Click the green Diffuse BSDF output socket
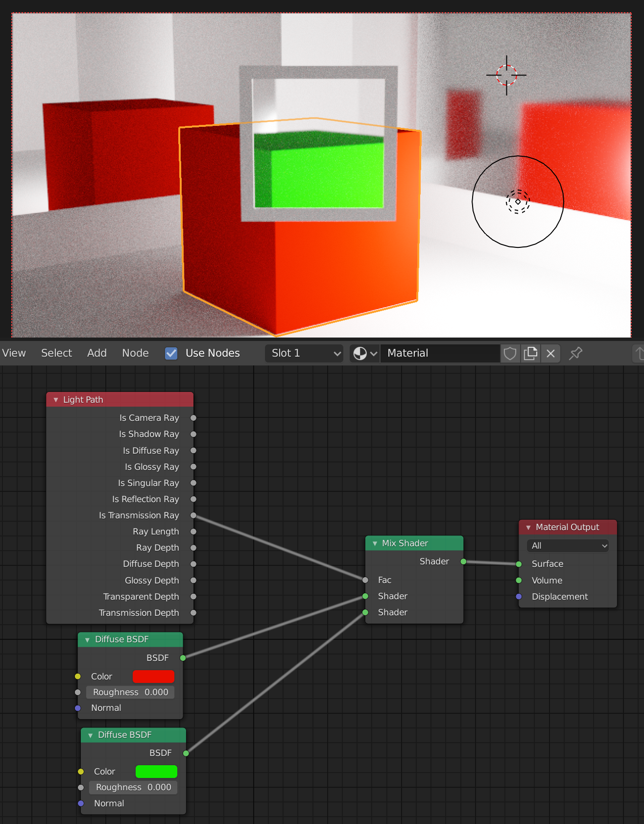Screen dimensions: 644x824 pos(186,753)
